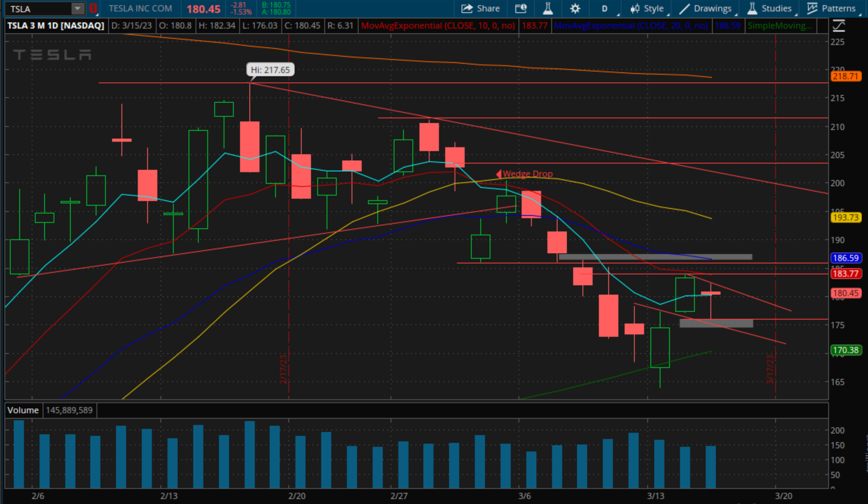Click the flask Edit Studies icon
868x504 pixels.
(x=548, y=8)
